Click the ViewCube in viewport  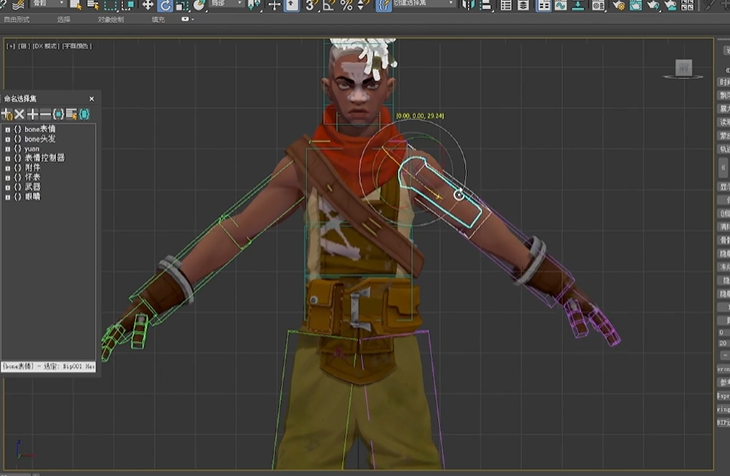pos(683,68)
